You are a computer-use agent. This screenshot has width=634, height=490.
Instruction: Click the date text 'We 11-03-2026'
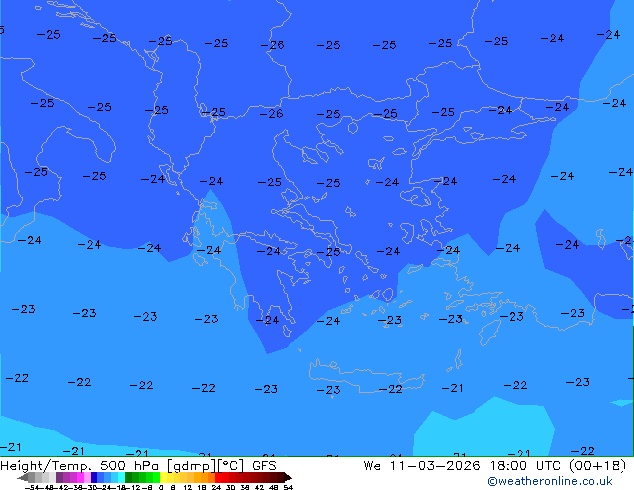coord(422,466)
